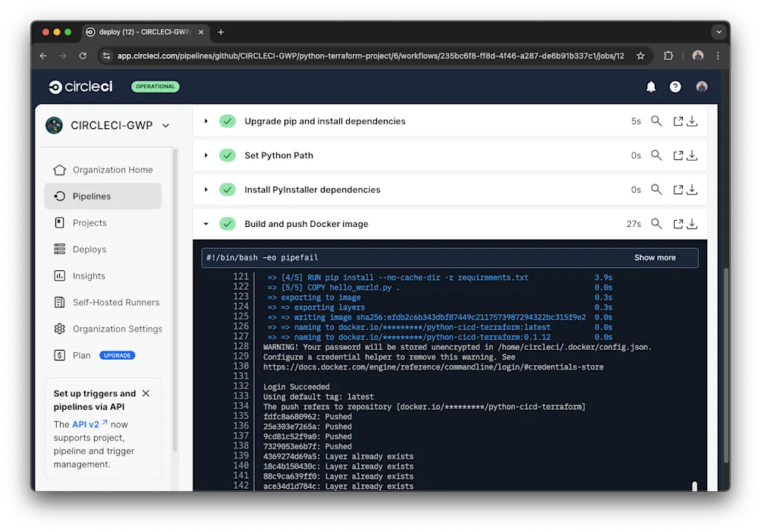Download logs for Install PyInstaller dependencies
Image resolution: width=761 pixels, height=532 pixels.
click(691, 189)
